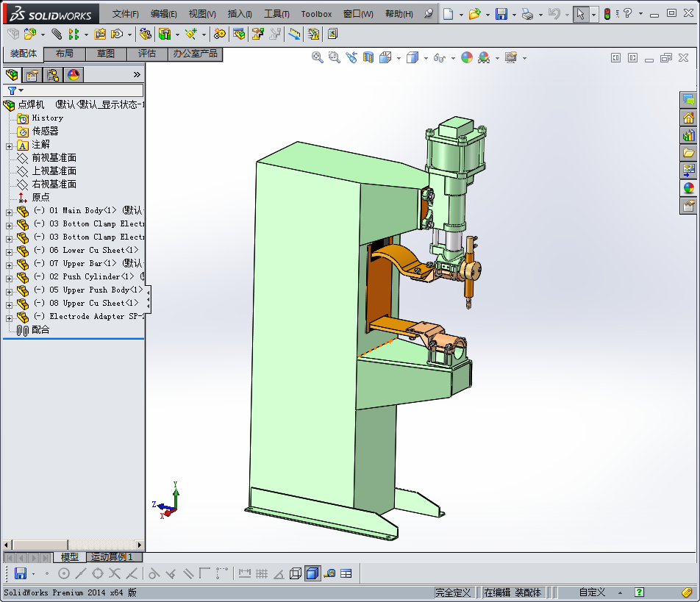Open the ConfigurationManager tab icon
Image resolution: width=700 pixels, height=602 pixels.
click(x=53, y=74)
